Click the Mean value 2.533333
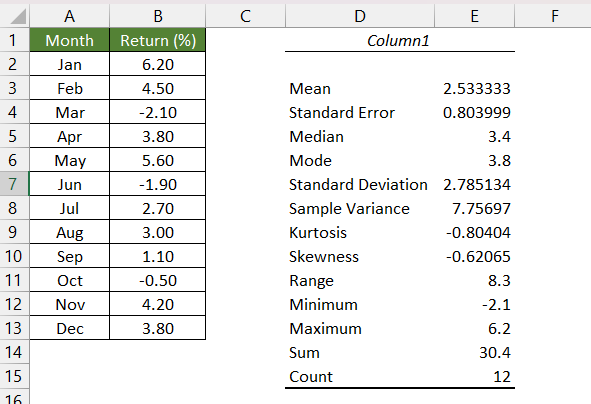 click(x=475, y=88)
